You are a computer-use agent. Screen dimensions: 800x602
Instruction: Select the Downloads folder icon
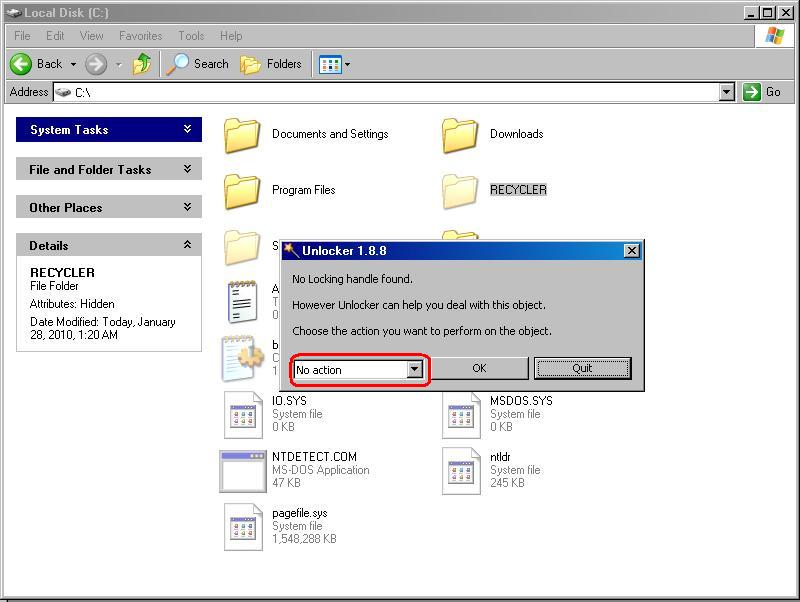coord(460,135)
